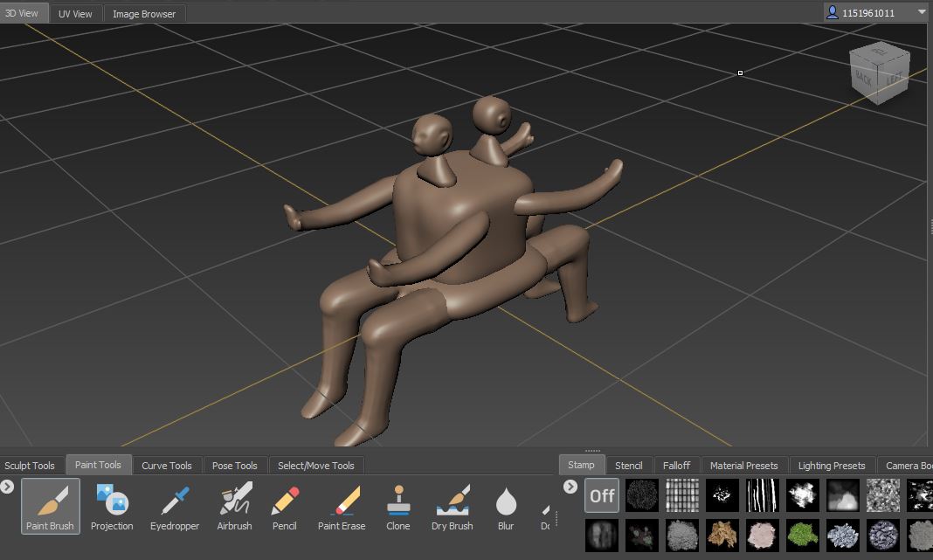
Task: Switch to the UV View tab
Action: (x=75, y=14)
